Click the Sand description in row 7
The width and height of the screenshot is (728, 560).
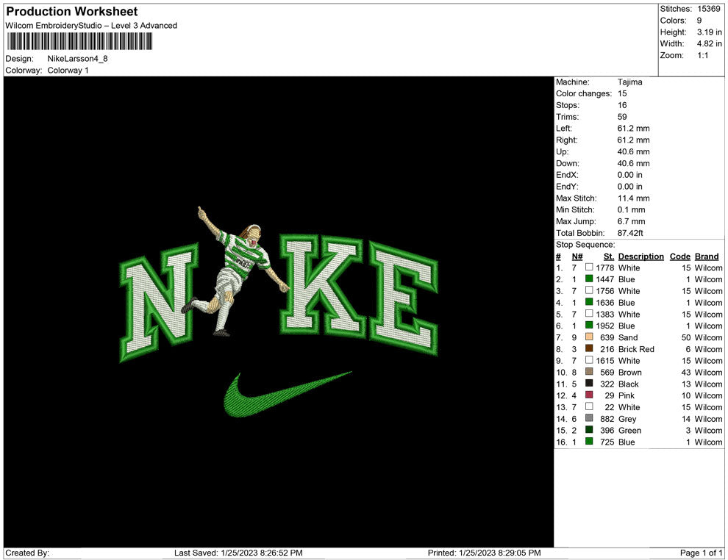coord(628,337)
